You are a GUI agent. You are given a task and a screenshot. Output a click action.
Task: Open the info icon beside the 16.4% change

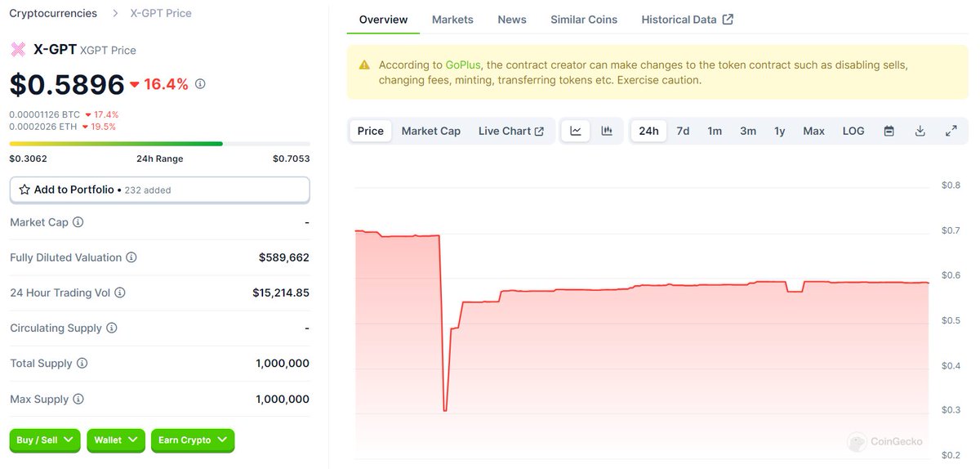[200, 83]
